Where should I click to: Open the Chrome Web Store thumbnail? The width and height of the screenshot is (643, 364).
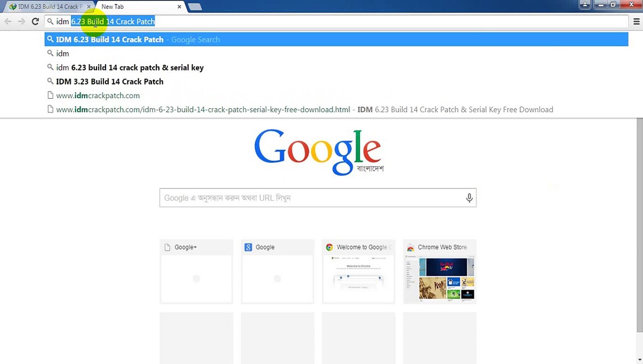point(440,271)
